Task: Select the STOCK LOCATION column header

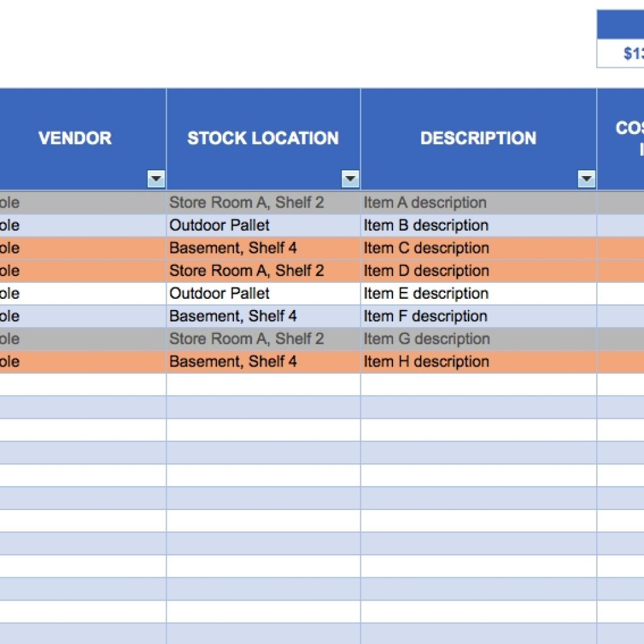Action: click(264, 138)
